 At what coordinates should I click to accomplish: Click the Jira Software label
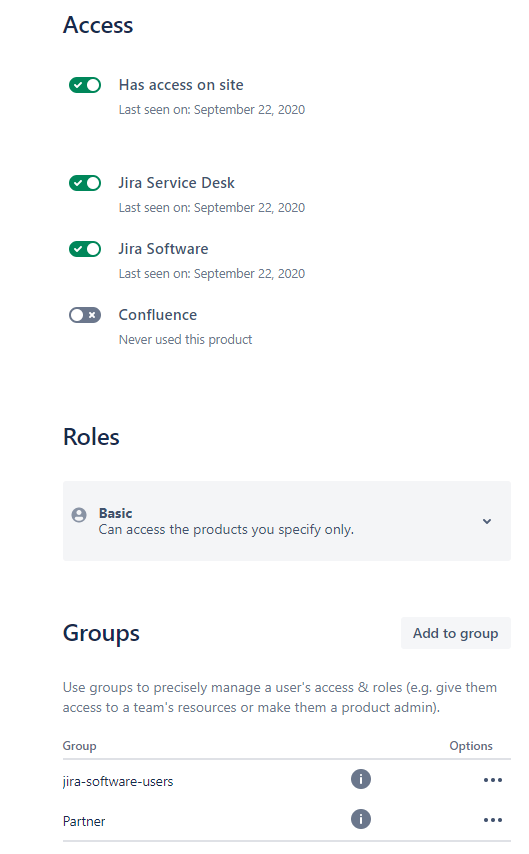163,248
